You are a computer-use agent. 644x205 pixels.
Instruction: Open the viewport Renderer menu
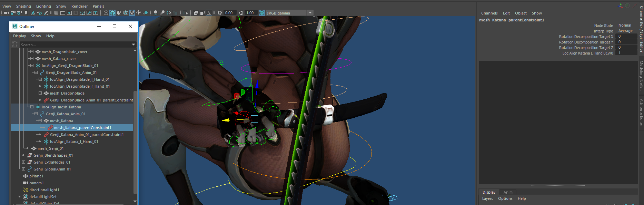(79, 6)
